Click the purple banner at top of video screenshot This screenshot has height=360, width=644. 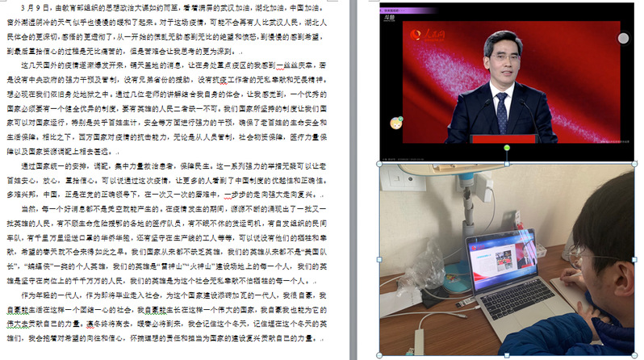point(408,10)
